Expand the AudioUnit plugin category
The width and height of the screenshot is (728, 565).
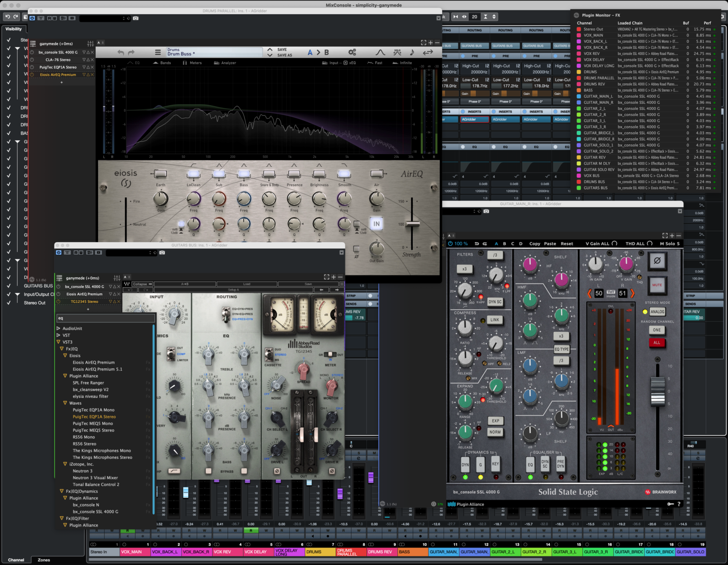pyautogui.click(x=59, y=328)
